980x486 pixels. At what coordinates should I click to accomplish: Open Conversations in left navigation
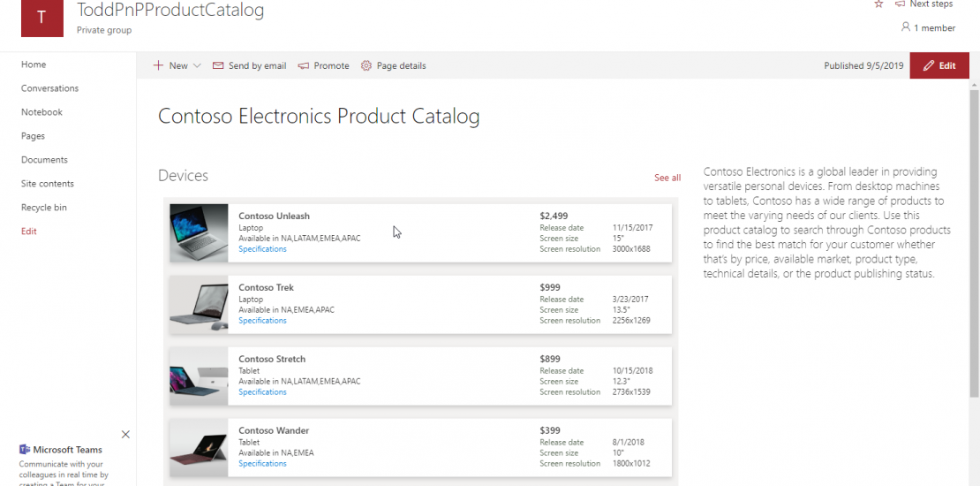(x=49, y=88)
